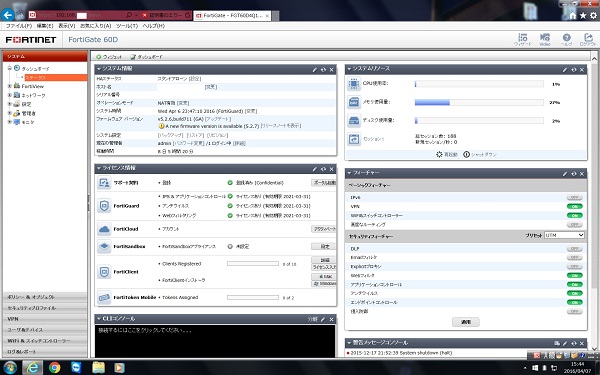Click the change password link beside admin
This screenshot has width=600, height=375.
click(x=188, y=143)
